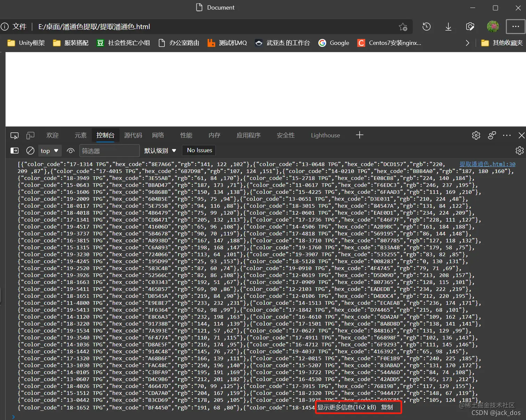Open the 其他收藏夹 folder
The height and width of the screenshot is (420, 526).
click(502, 43)
